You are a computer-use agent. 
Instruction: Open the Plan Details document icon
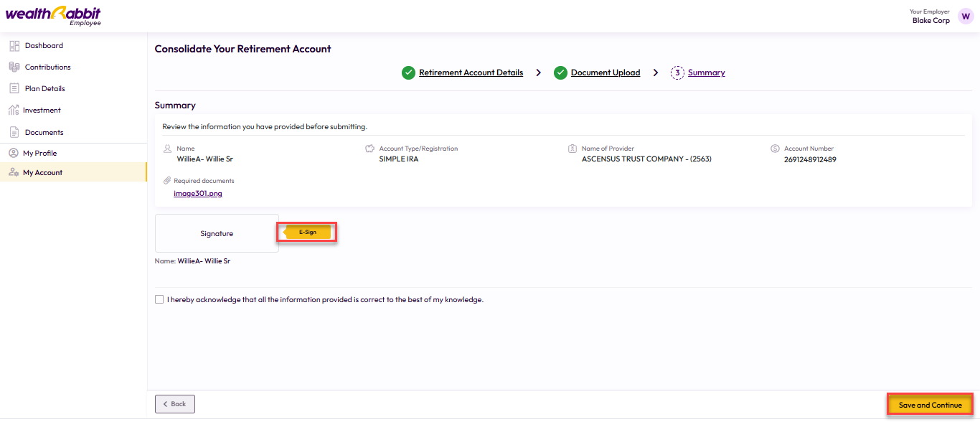14,89
